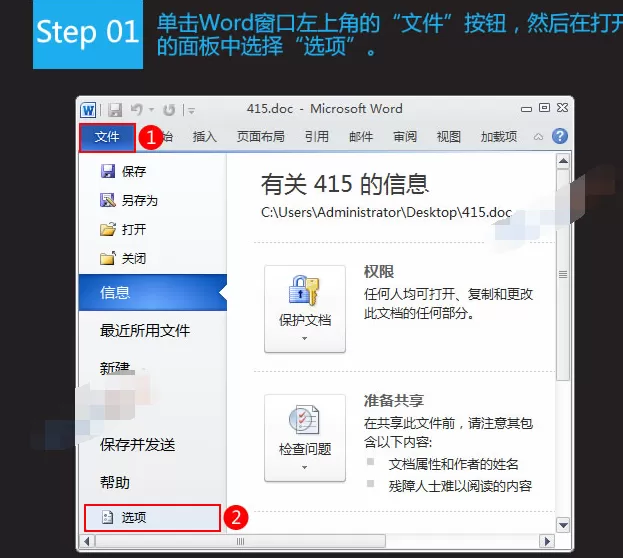Select the 信息 (Info) section
623x558 pixels.
(x=153, y=293)
